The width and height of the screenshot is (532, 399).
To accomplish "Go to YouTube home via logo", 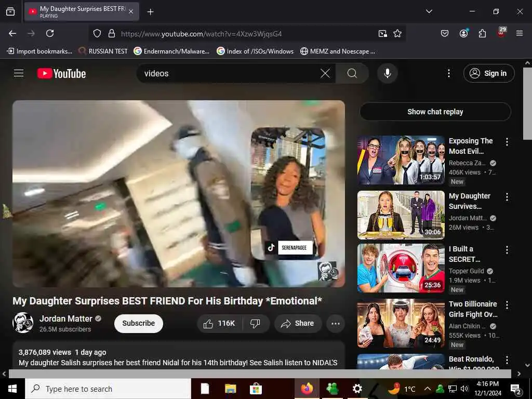I will 61,73.
